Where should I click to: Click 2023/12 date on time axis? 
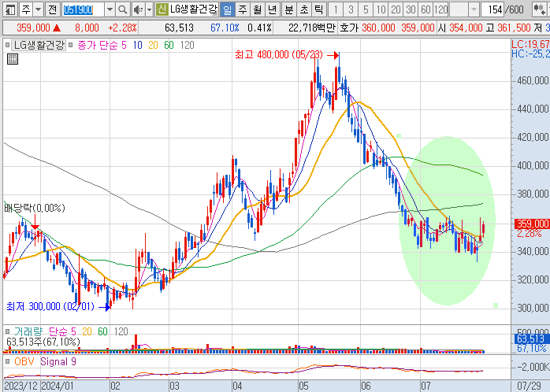click(x=21, y=386)
